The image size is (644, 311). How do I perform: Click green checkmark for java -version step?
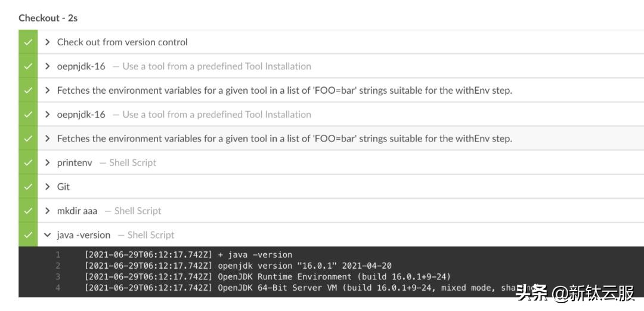pyautogui.click(x=27, y=235)
